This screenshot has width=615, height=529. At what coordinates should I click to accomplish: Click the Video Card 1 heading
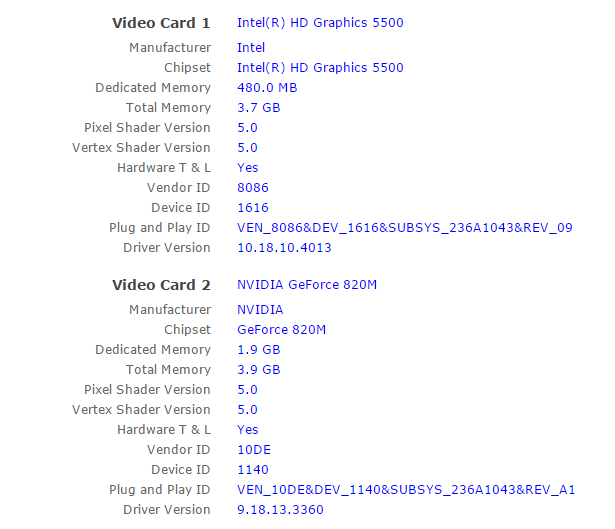click(x=161, y=23)
